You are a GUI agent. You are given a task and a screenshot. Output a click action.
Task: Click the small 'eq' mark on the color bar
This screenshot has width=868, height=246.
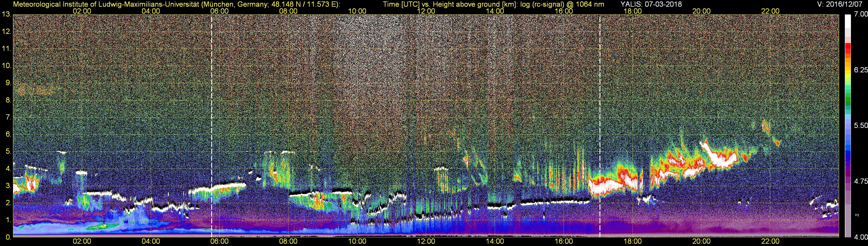pos(857,215)
